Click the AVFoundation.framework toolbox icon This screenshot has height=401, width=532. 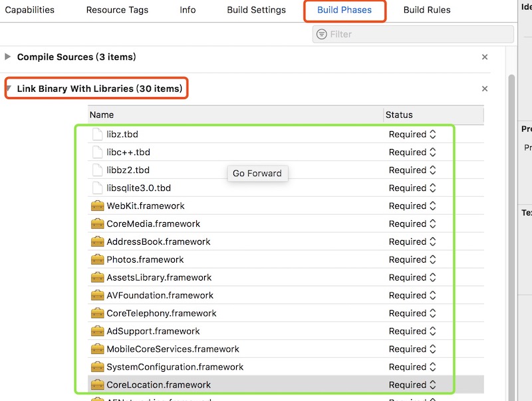[x=97, y=295]
